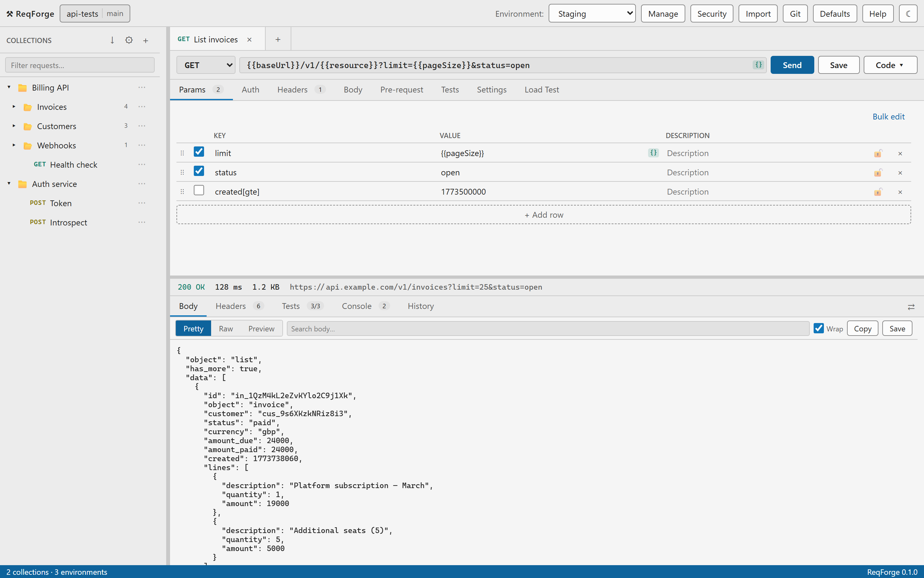
Task: Open Invoices folder more options menu
Action: [x=142, y=107]
